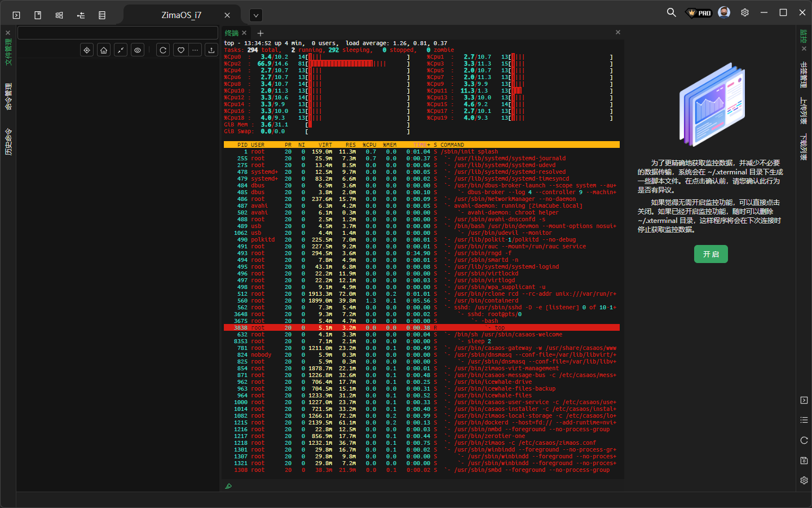Click the gear icon at bottom of right sidebar
The height and width of the screenshot is (508, 812).
pyautogui.click(x=804, y=480)
